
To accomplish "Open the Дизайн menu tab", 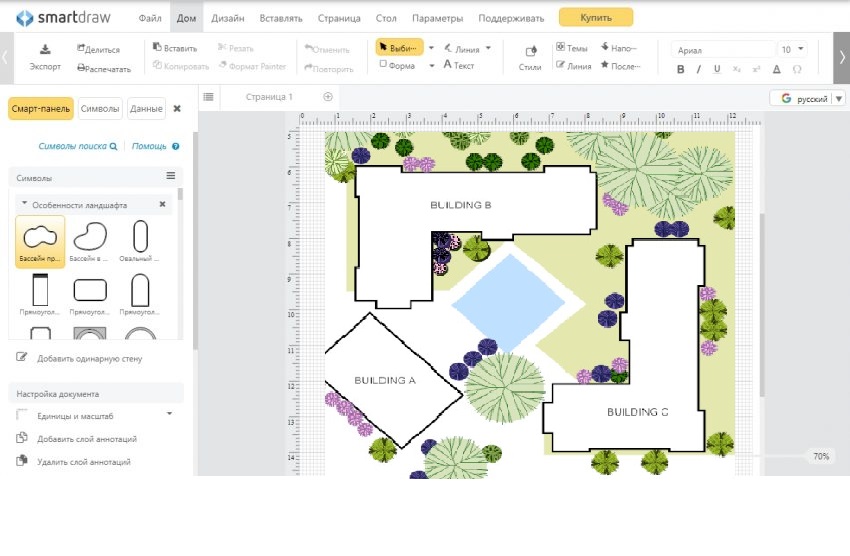I will pos(227,18).
